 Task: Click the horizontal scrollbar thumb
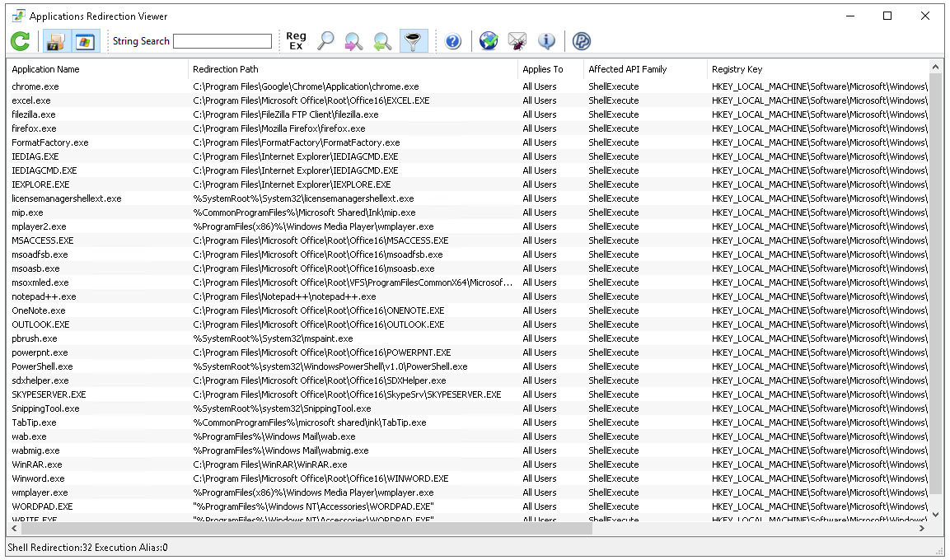(x=307, y=529)
